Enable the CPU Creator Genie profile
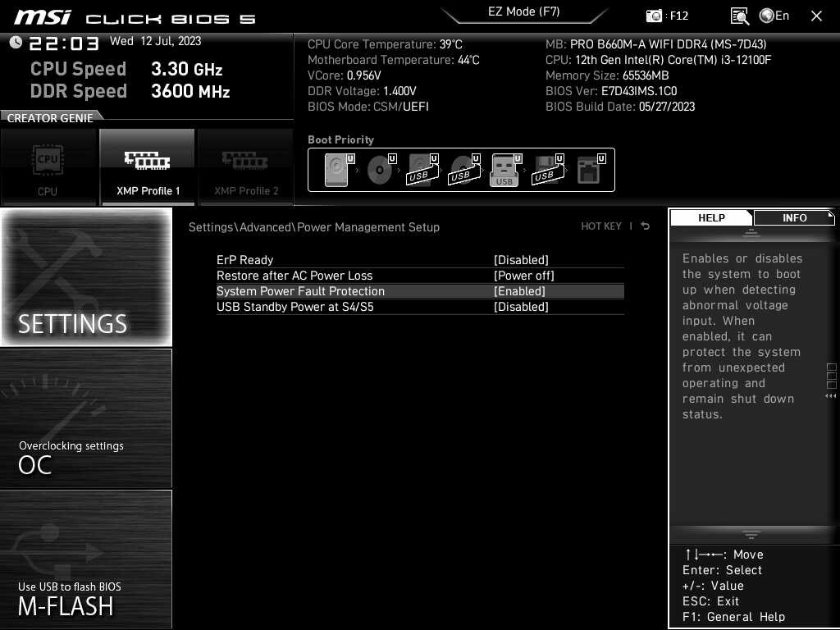Screen dimensions: 840x630 click(x=48, y=167)
